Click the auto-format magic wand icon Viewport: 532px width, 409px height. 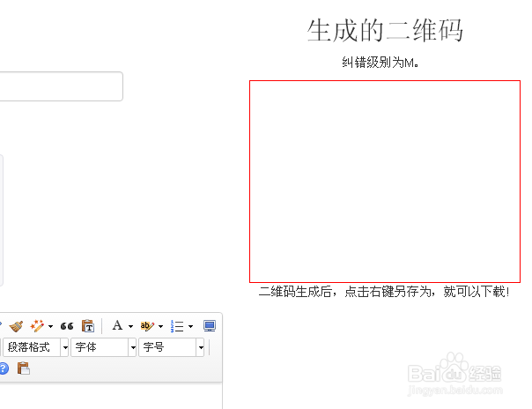point(37,326)
